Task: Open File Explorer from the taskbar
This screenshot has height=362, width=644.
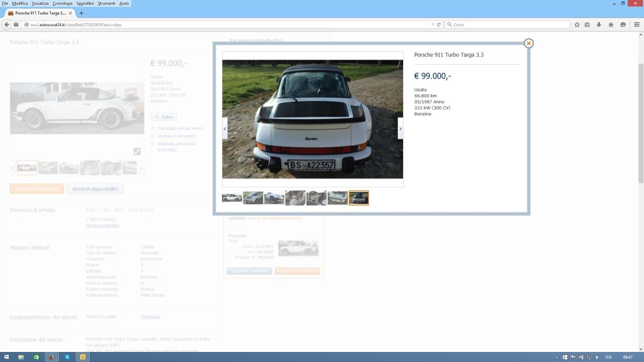Action: [x=21, y=357]
